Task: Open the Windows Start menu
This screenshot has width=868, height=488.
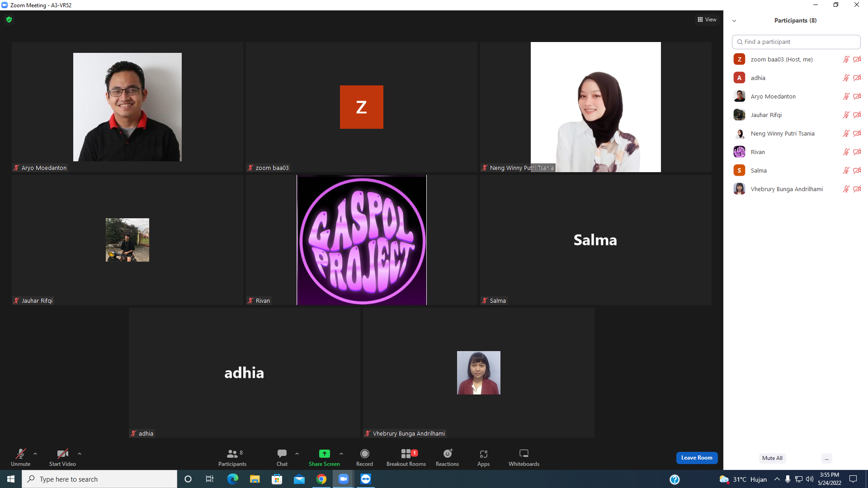Action: (11, 479)
